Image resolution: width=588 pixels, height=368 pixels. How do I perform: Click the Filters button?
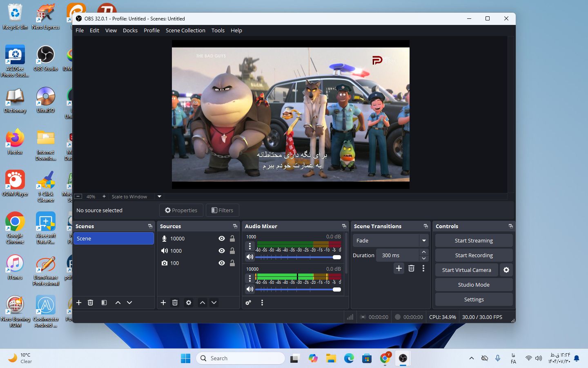[x=222, y=210]
